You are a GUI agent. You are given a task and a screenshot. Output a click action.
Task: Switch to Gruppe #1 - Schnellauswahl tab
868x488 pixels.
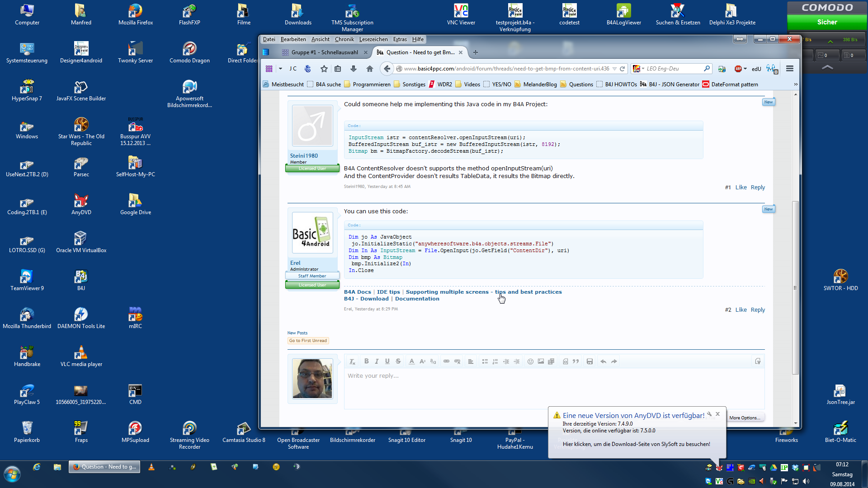[324, 52]
